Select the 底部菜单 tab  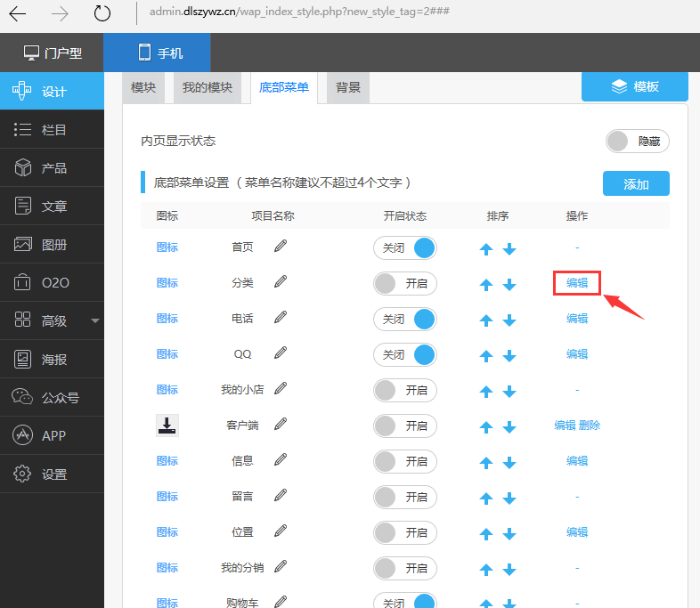tap(284, 87)
